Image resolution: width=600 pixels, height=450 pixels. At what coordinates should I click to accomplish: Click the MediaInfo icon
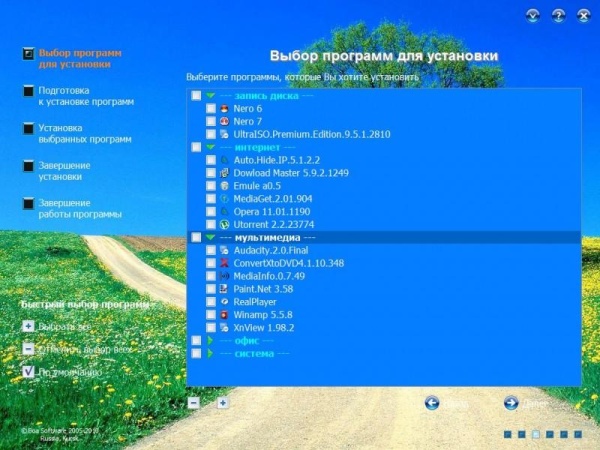225,276
